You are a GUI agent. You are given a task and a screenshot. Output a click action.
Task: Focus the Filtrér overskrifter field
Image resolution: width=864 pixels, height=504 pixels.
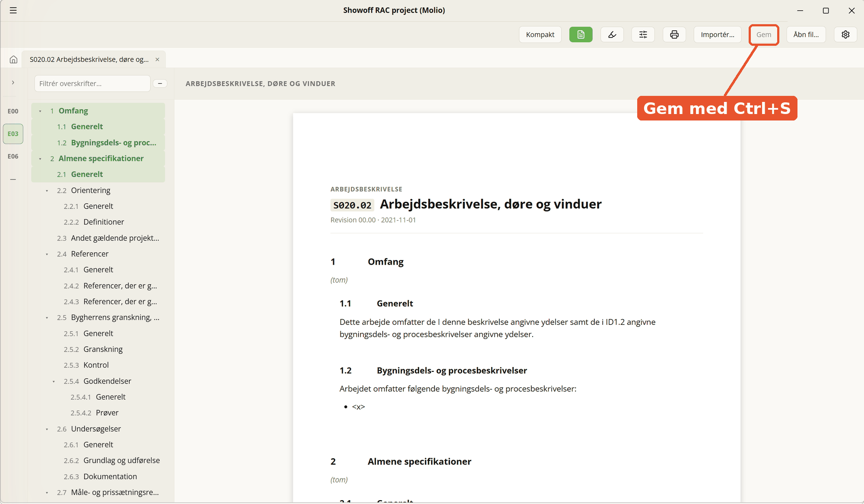pos(92,83)
